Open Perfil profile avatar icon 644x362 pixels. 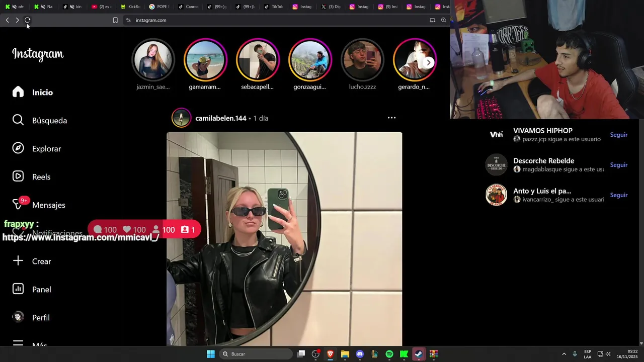point(18,317)
